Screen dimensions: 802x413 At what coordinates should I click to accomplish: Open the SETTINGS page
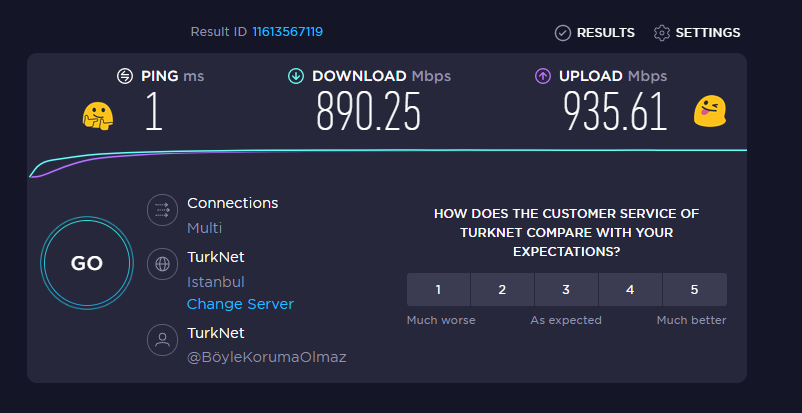(x=697, y=33)
